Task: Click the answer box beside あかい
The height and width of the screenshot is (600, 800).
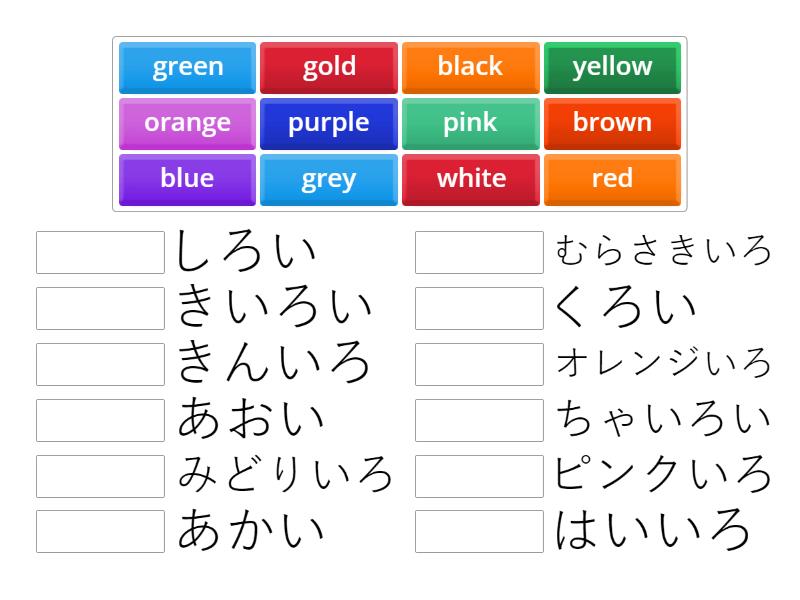Action: coord(100,532)
